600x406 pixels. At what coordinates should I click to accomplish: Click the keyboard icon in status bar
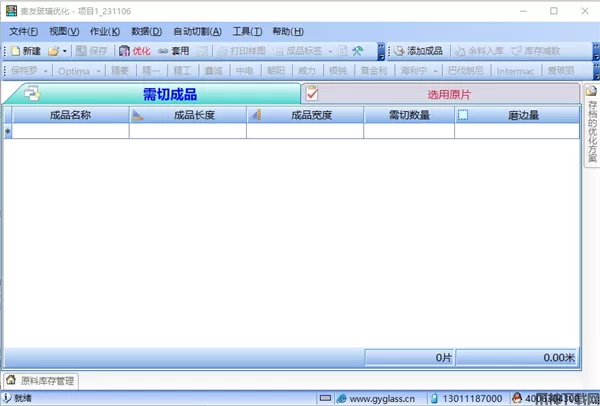point(325,398)
